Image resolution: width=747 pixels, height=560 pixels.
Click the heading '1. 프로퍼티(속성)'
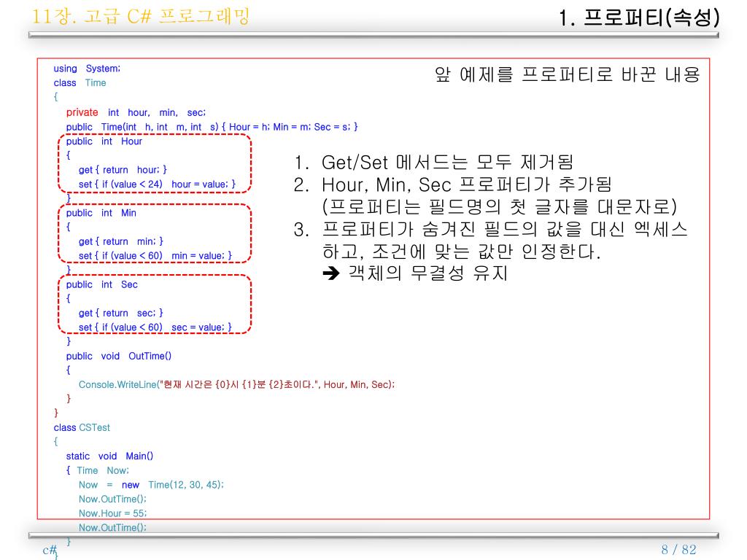pos(639,18)
